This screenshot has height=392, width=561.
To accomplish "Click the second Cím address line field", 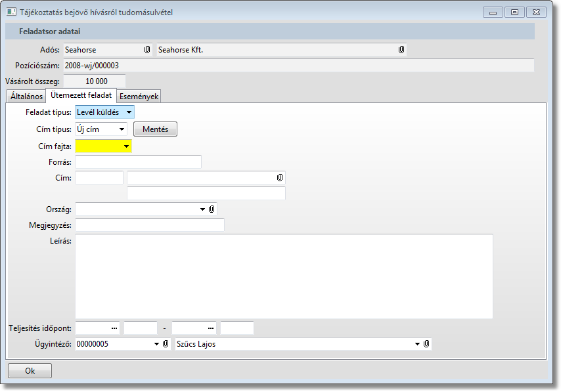I will click(206, 194).
